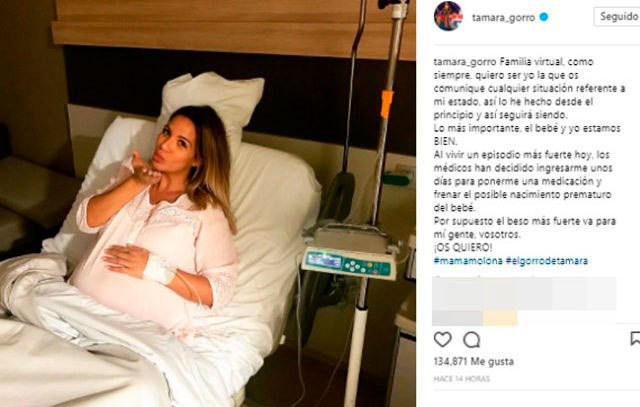Click the HACE 14 HORAS timestamp

[x=461, y=379]
